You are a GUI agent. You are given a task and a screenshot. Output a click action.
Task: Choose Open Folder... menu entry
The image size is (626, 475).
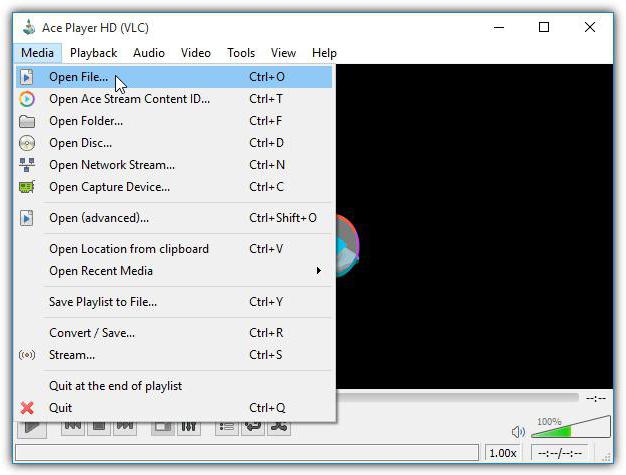click(x=174, y=121)
